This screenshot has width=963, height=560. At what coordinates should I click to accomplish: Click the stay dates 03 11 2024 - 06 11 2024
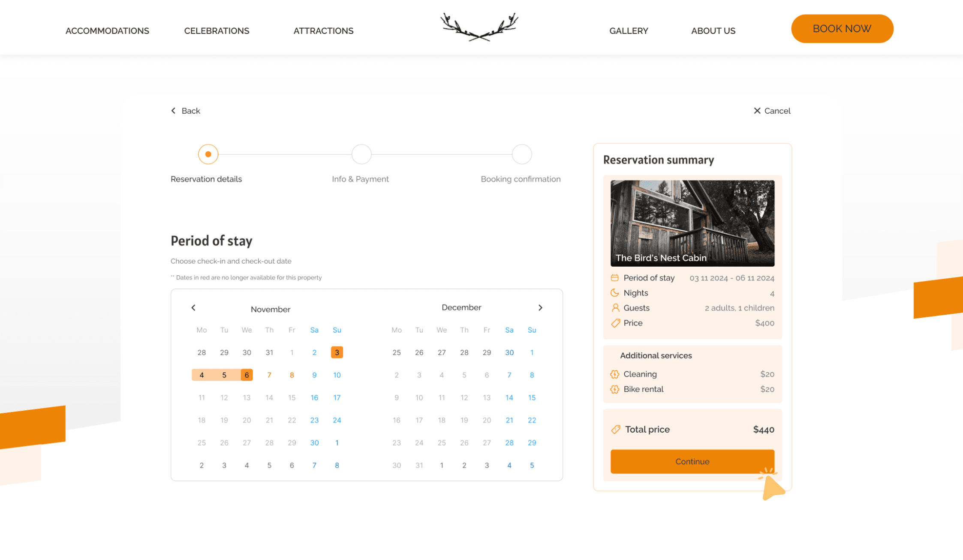(731, 278)
